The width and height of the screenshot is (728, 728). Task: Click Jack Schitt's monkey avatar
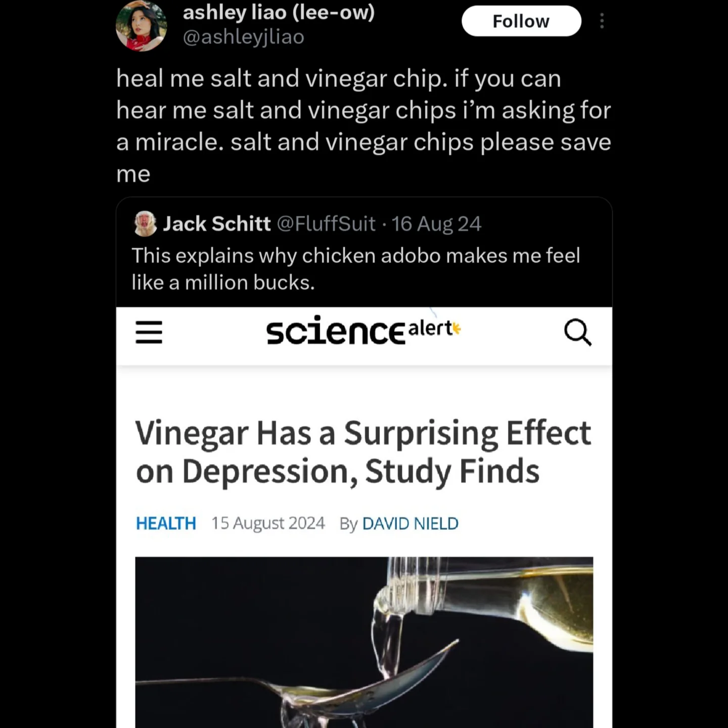(x=144, y=223)
